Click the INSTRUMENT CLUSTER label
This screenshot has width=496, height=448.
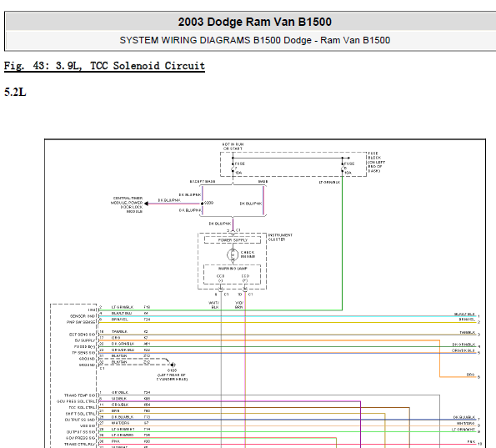(280, 237)
